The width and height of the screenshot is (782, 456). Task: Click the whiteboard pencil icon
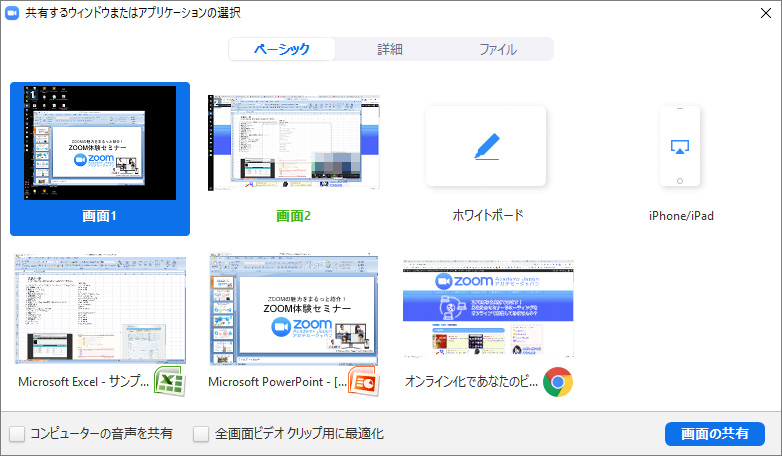pos(486,147)
